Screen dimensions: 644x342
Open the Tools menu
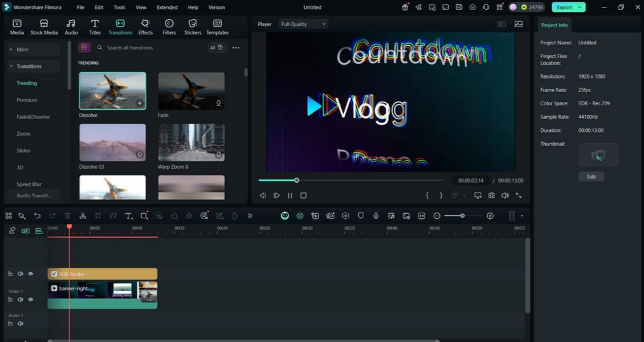tap(120, 7)
